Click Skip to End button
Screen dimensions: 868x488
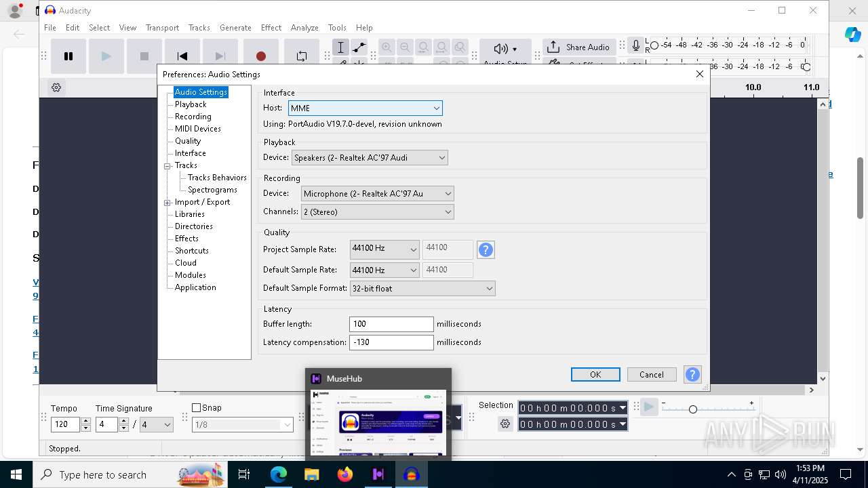[220, 56]
